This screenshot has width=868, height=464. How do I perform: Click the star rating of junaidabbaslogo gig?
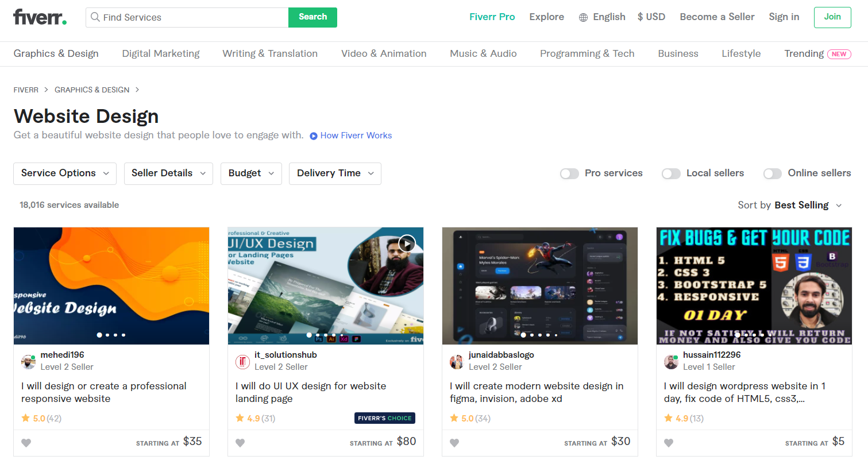coord(470,419)
